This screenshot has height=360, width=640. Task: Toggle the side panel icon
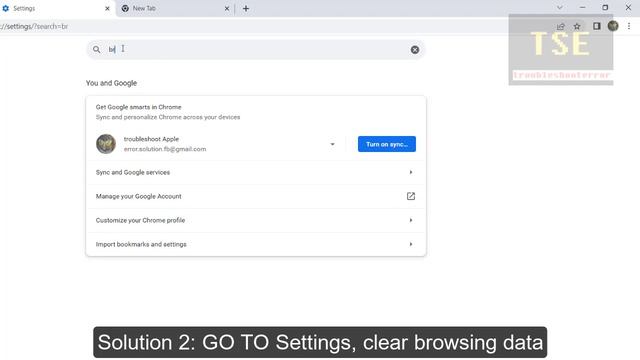(596, 26)
